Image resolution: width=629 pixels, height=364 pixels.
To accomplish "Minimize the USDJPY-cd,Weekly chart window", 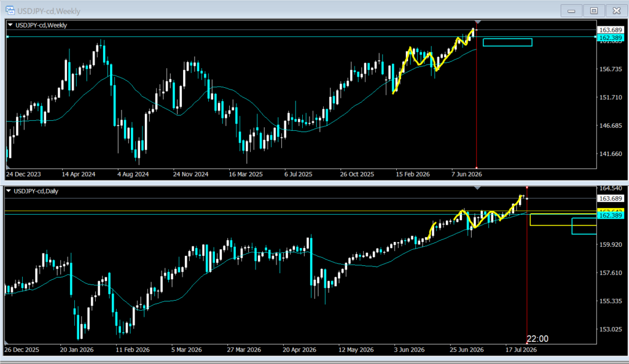I will click(x=571, y=11).
